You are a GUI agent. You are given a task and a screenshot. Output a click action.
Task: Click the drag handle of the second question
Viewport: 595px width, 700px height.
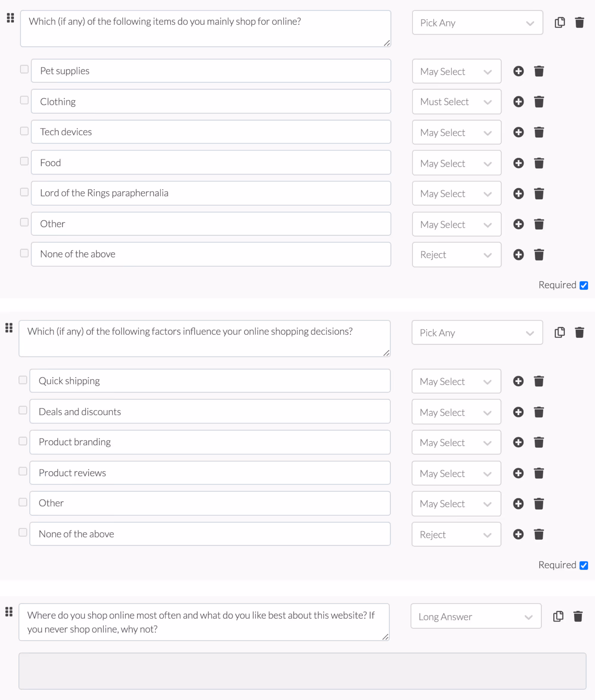pos(9,328)
